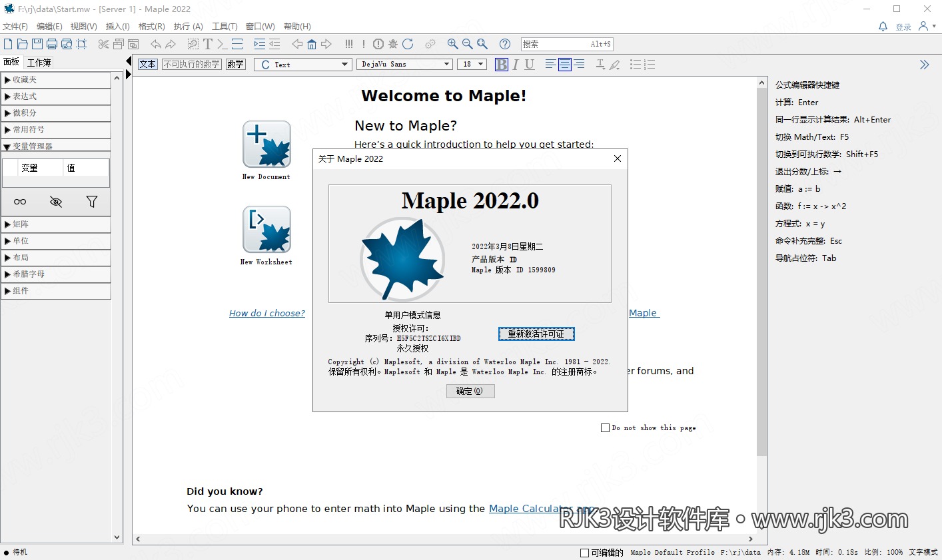Toggle bold formatting
Screen dimensions: 942x560
(502, 65)
